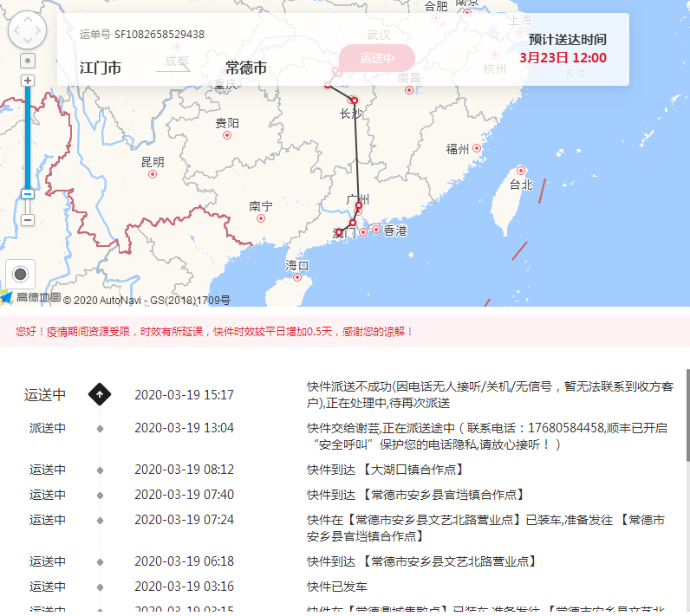Click the 2020-03-19 06:18 timestamp
Viewport: 690px width, 616px height.
tap(184, 561)
